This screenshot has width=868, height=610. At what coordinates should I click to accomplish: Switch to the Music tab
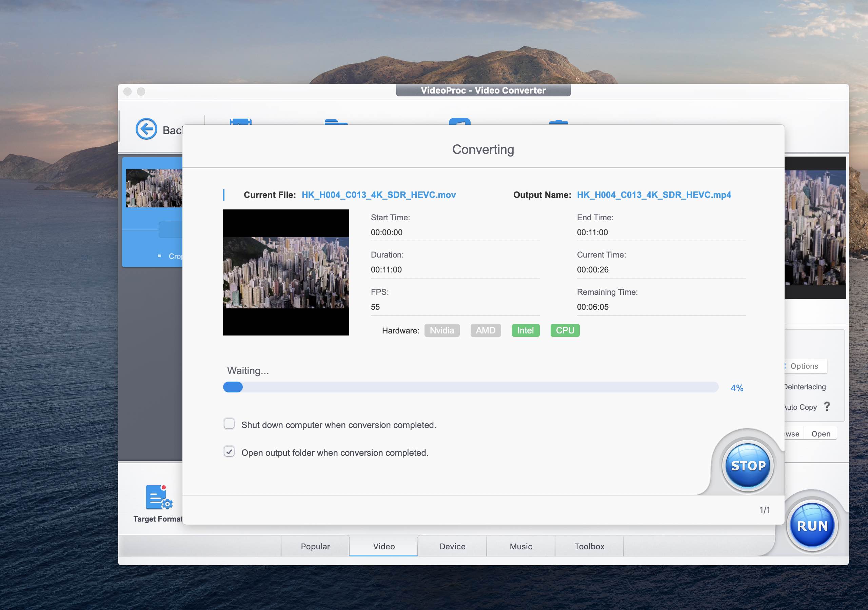(x=520, y=546)
